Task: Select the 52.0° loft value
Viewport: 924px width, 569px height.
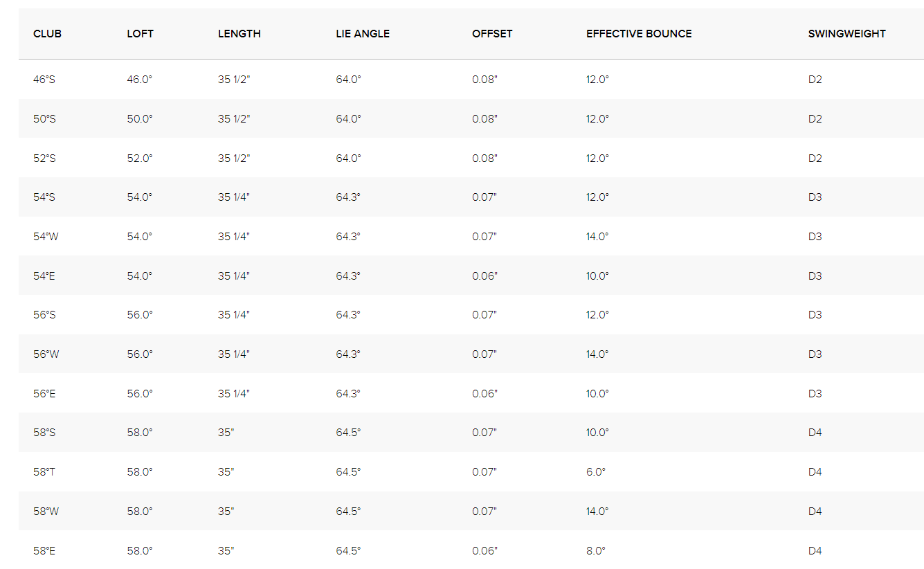Action: [139, 159]
